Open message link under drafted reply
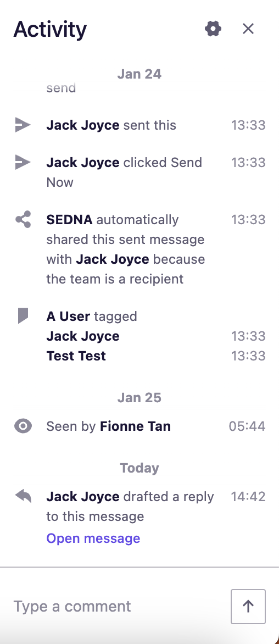The image size is (279, 644). (93, 538)
